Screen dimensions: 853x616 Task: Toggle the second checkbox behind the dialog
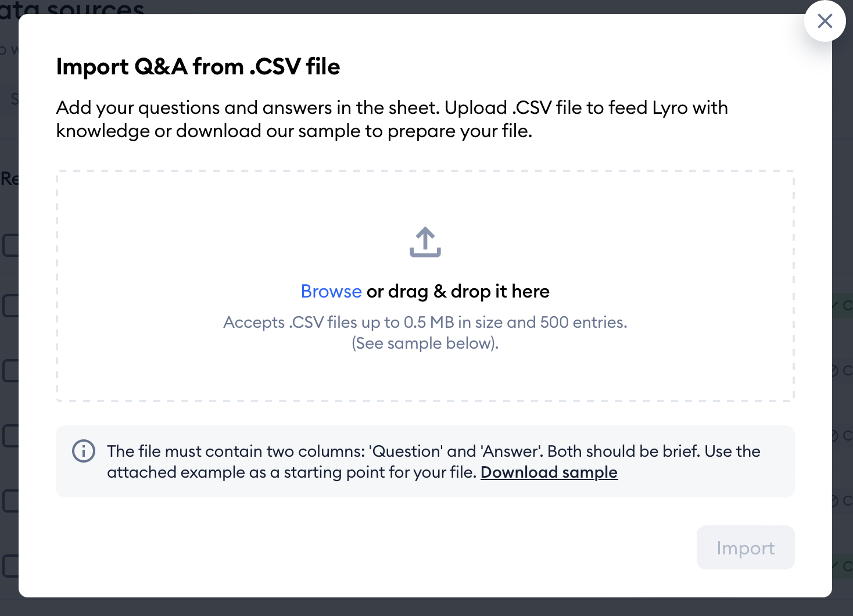tap(10, 306)
